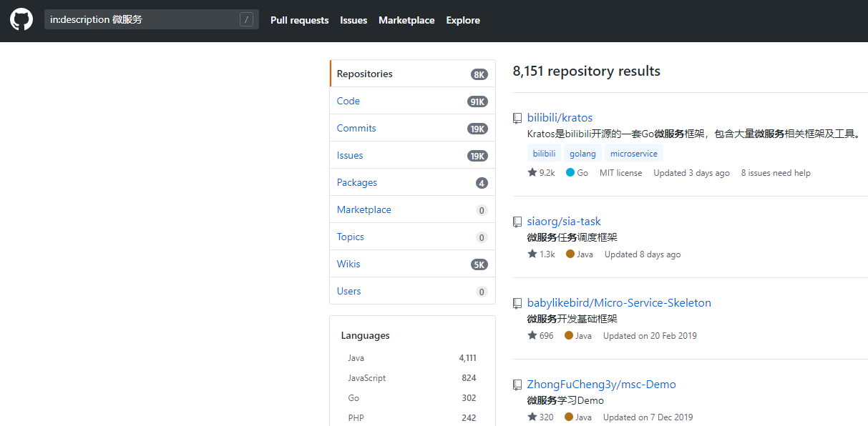Click the bilibili topic tag

click(x=544, y=153)
